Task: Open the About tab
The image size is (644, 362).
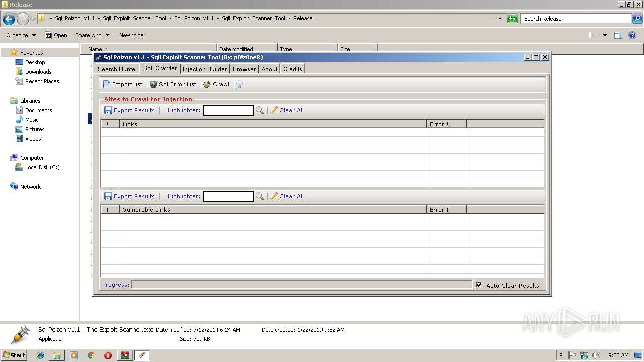Action: pos(269,69)
